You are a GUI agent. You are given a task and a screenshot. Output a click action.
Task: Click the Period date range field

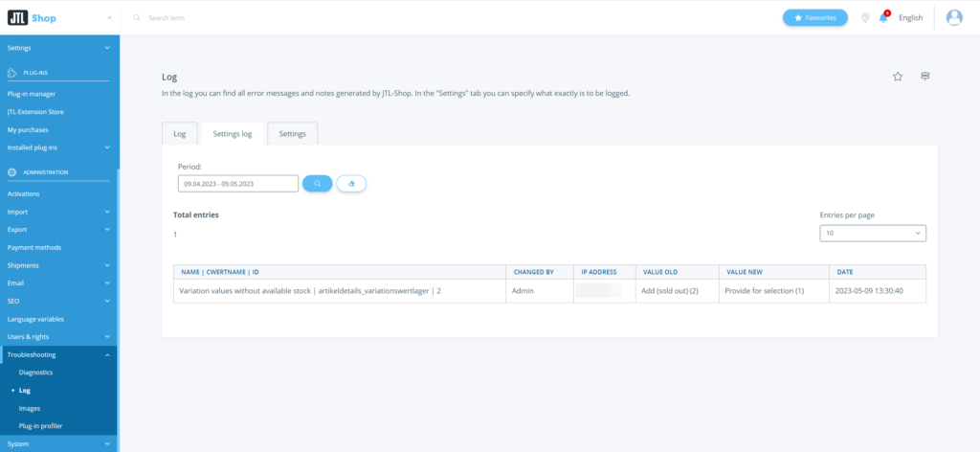[237, 183]
